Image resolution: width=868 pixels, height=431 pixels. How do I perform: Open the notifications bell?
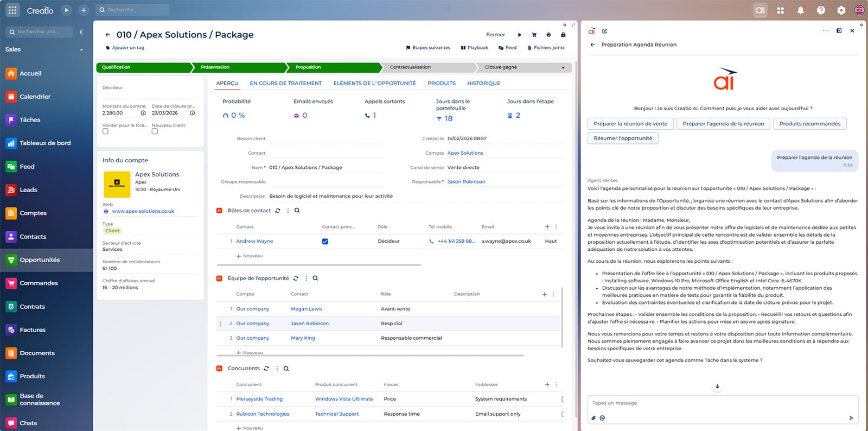coord(800,10)
